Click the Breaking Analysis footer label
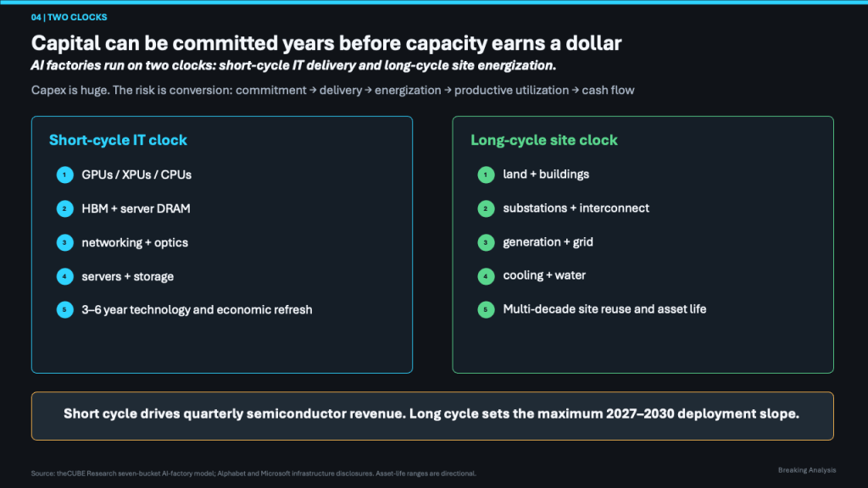The height and width of the screenshot is (488, 868). click(807, 470)
